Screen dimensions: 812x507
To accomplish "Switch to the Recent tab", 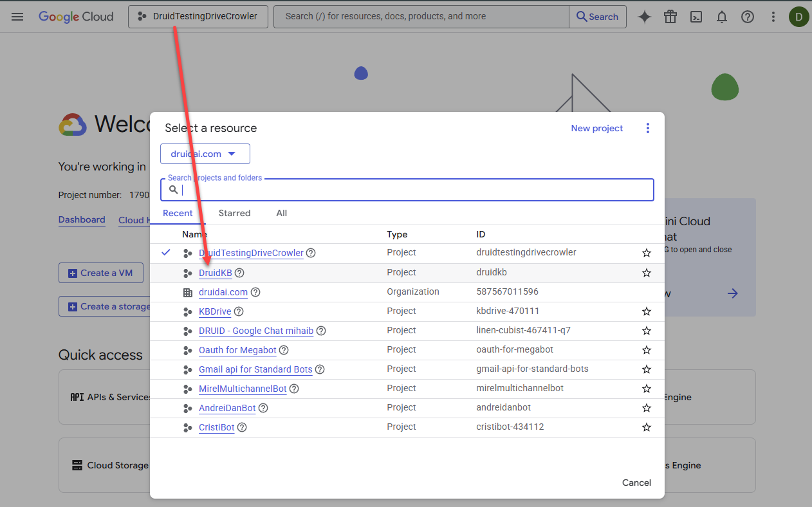I will tap(178, 213).
